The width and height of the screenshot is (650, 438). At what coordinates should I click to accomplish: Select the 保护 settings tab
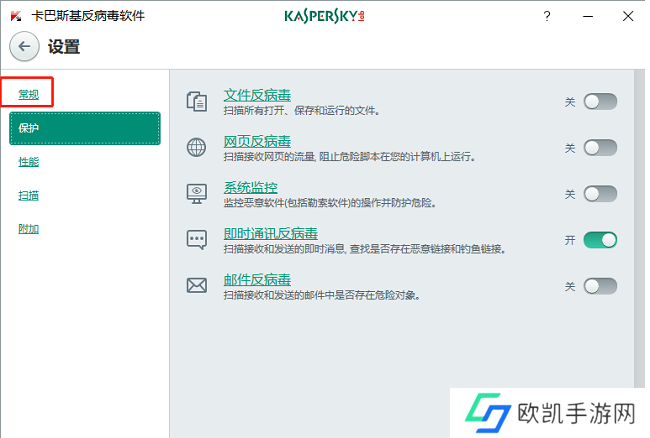click(85, 128)
